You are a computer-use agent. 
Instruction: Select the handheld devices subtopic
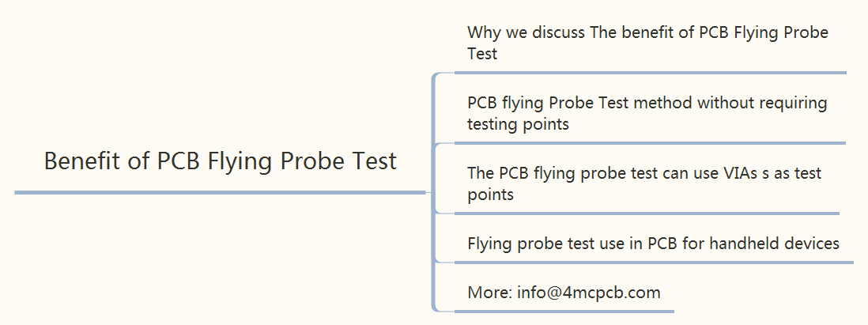pyautogui.click(x=653, y=243)
